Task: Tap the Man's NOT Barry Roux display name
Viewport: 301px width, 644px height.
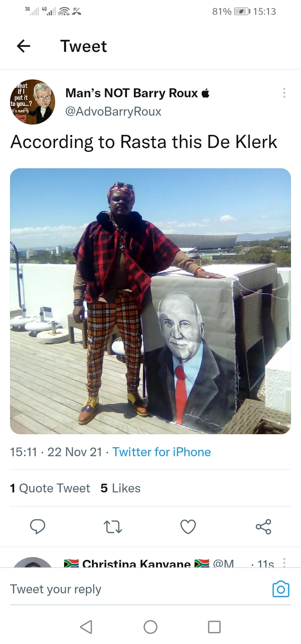Action: 132,93
